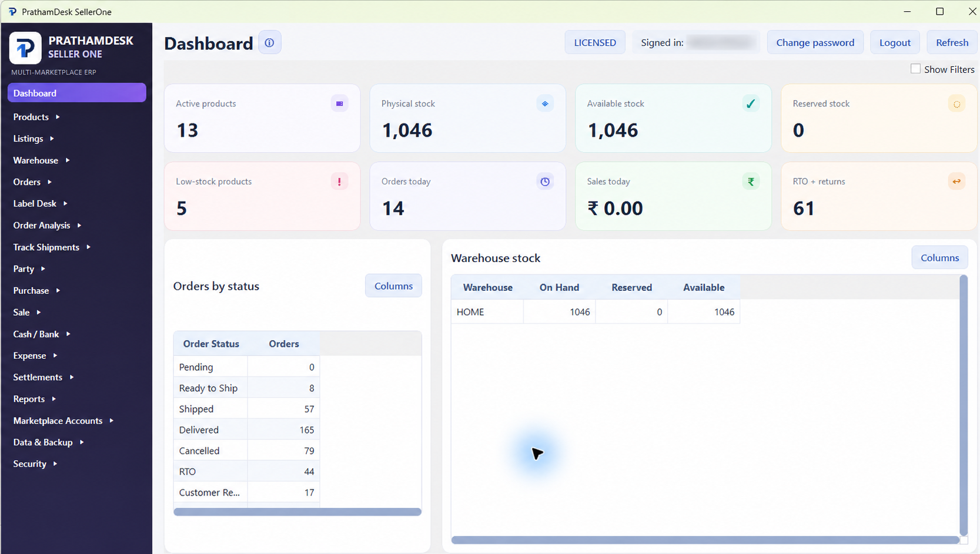Expand the Expense menu arrow
980x554 pixels.
[x=55, y=355]
